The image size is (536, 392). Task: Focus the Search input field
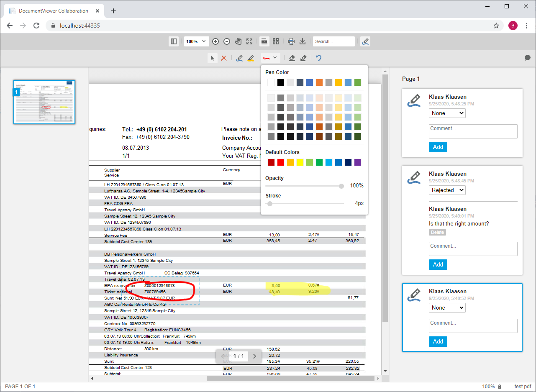click(x=333, y=41)
